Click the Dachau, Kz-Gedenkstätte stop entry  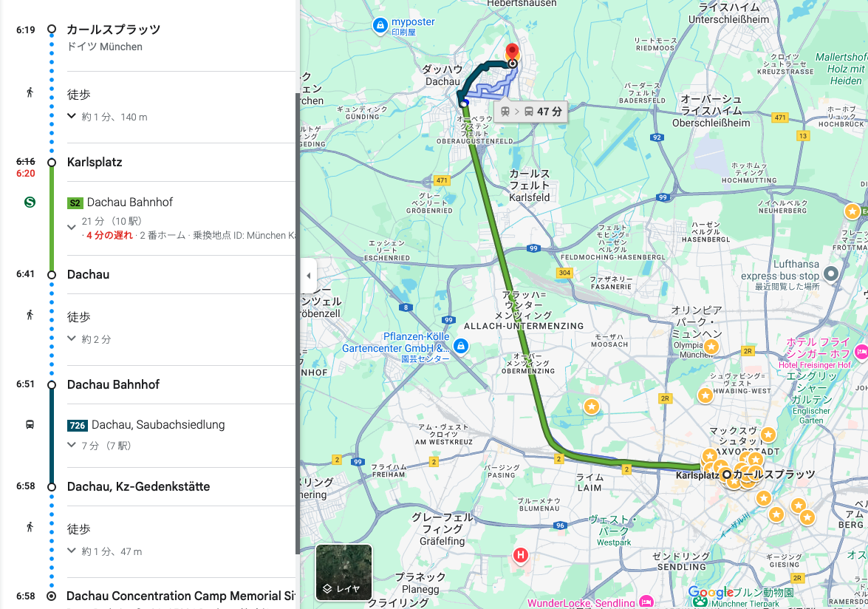pos(138,486)
